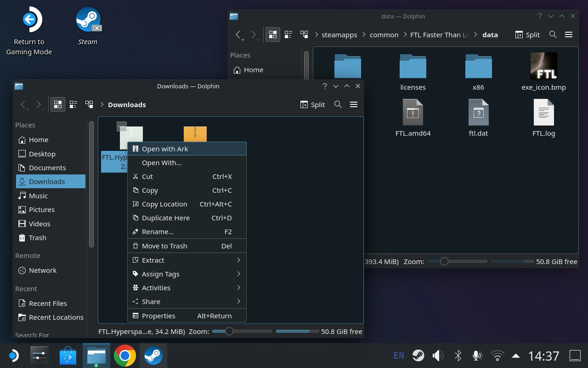
Task: Open Properties from context menu
Action: (x=187, y=316)
